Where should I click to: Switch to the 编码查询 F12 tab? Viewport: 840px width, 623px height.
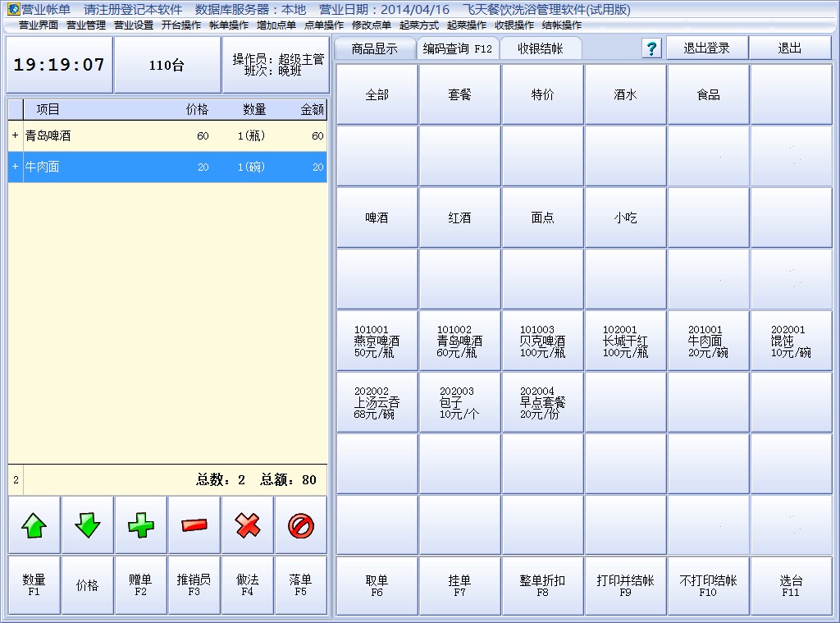click(457, 48)
